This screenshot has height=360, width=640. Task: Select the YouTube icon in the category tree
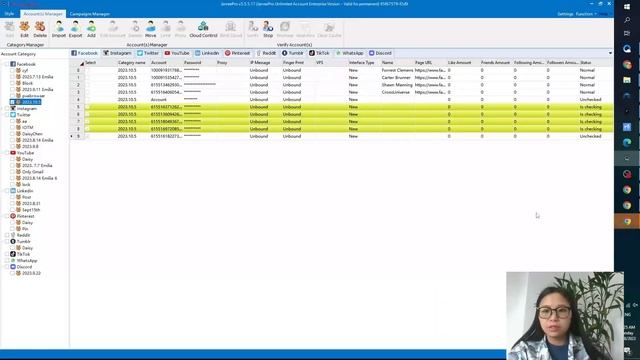point(13,153)
